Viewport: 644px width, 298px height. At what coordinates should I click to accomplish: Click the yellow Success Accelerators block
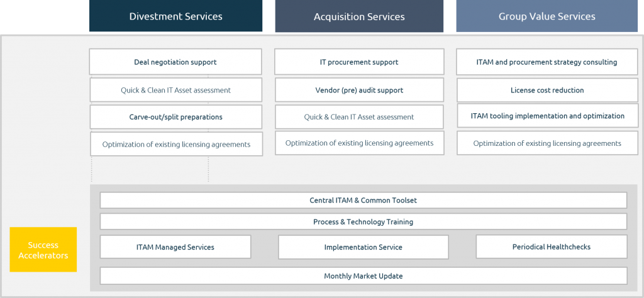point(43,250)
